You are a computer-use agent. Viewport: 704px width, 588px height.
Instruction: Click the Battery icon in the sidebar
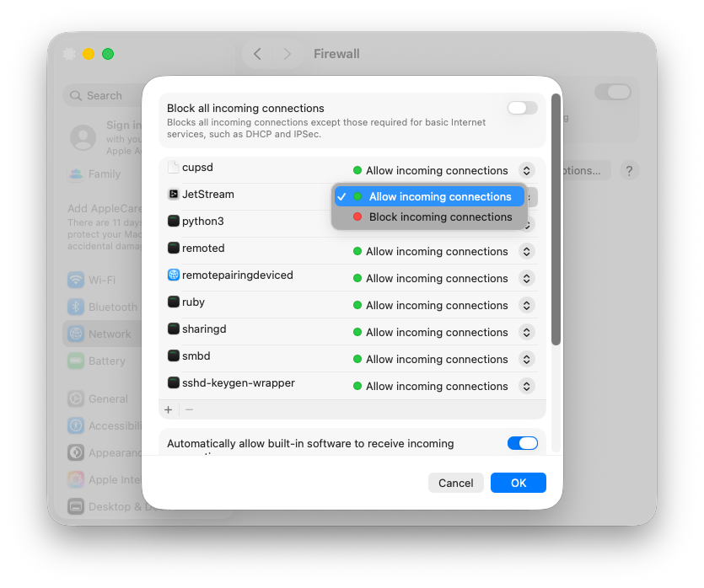[x=76, y=361]
